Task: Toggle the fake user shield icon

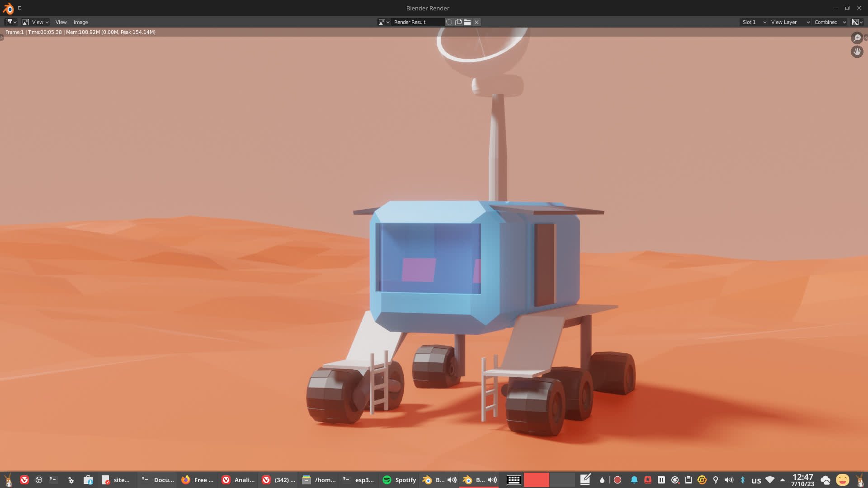Action: [x=449, y=22]
